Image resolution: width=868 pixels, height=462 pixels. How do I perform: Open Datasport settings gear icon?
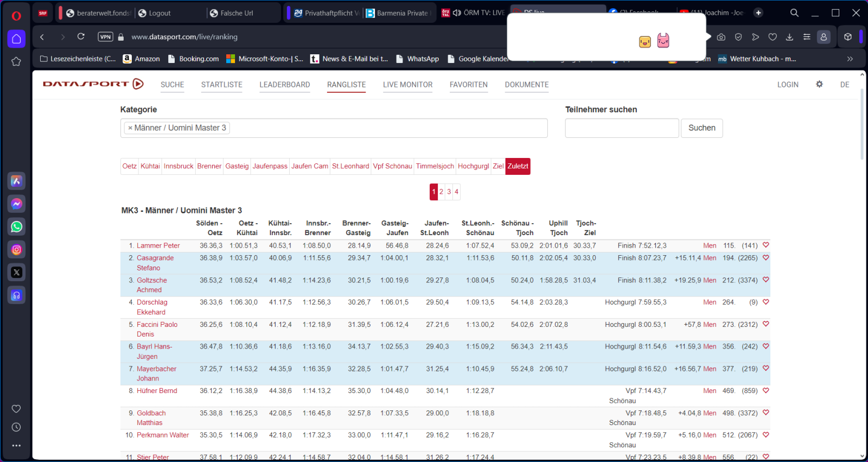point(819,84)
